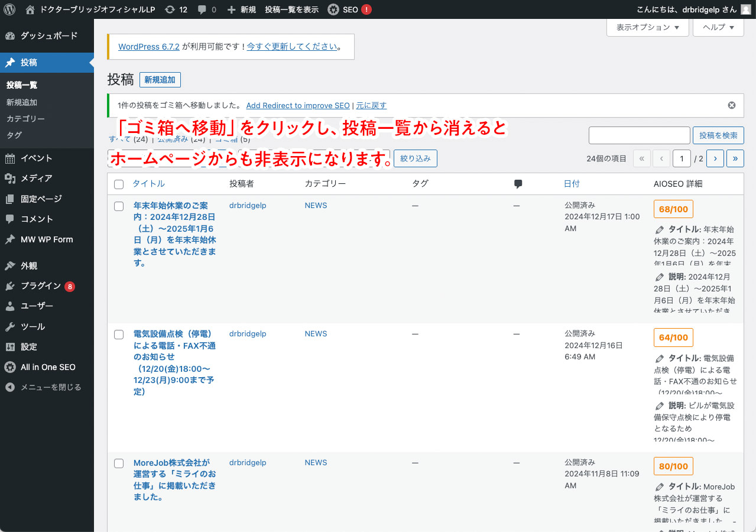
Task: Go to next page with › button
Action: tap(715, 158)
